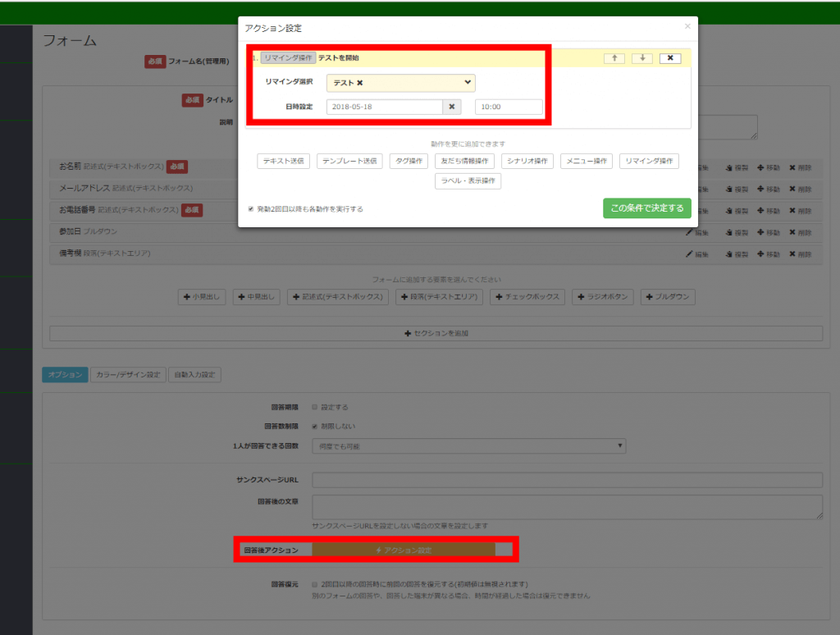Switch to the カラー/デザイン設定 tab
This screenshot has width=840, height=635.
coord(128,375)
